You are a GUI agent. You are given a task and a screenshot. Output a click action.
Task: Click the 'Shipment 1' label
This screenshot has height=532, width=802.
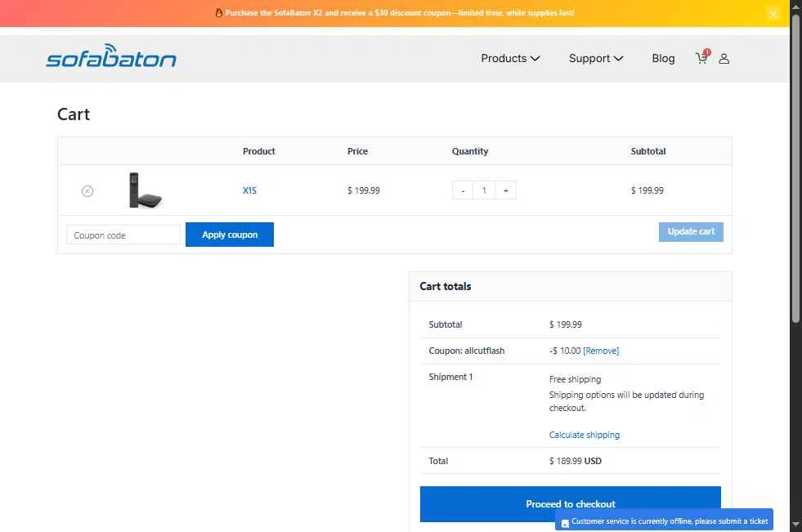tap(450, 377)
